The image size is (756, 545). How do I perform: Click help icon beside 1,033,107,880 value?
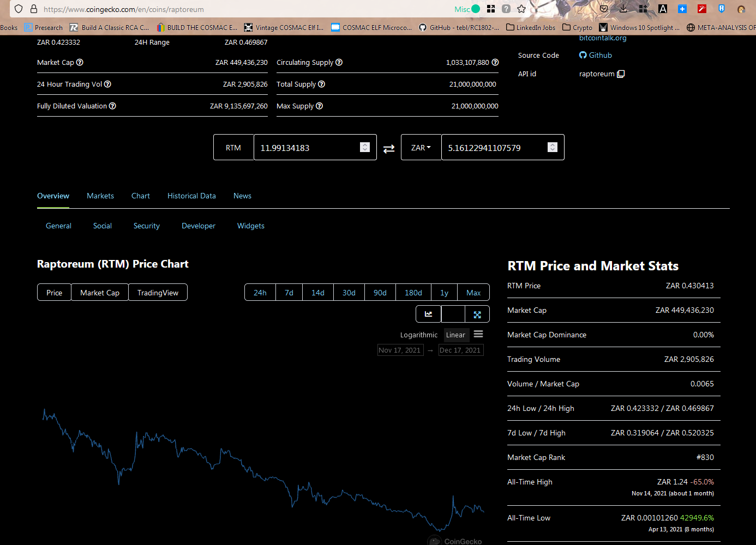pyautogui.click(x=495, y=62)
